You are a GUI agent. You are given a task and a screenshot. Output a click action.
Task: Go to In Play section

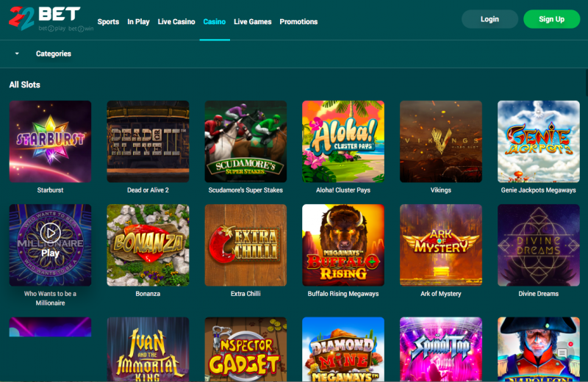[139, 22]
